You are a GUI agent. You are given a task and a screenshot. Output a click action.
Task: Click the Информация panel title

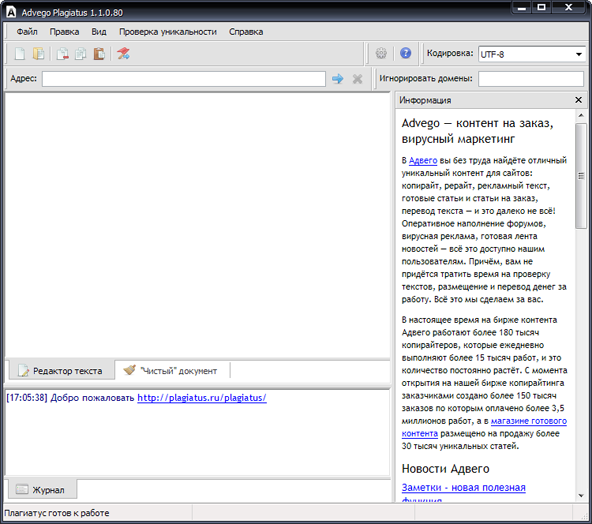pyautogui.click(x=425, y=100)
